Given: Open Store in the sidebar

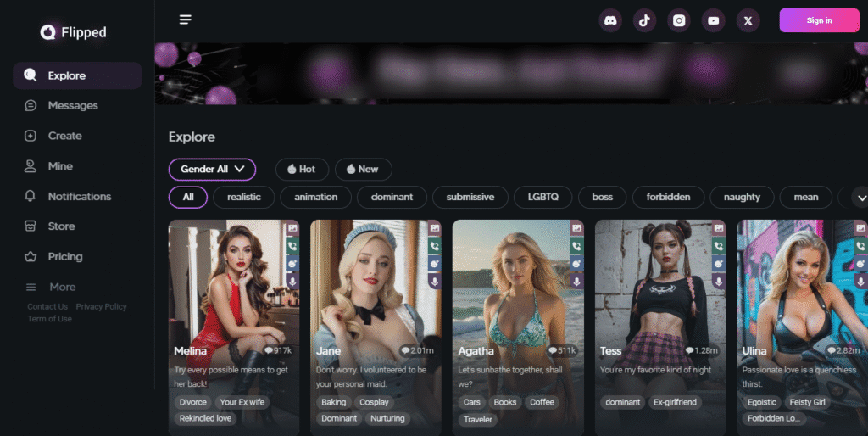Looking at the screenshot, I should pyautogui.click(x=50, y=226).
